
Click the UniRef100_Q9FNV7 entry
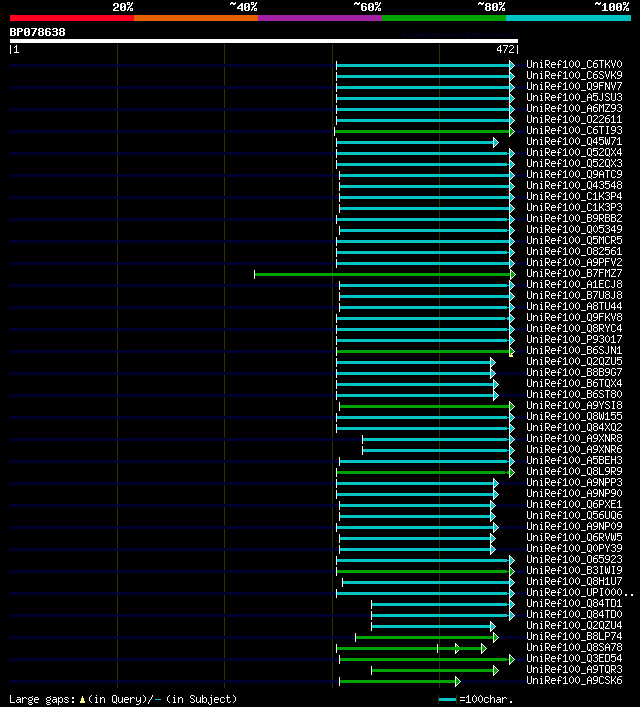(x=574, y=86)
